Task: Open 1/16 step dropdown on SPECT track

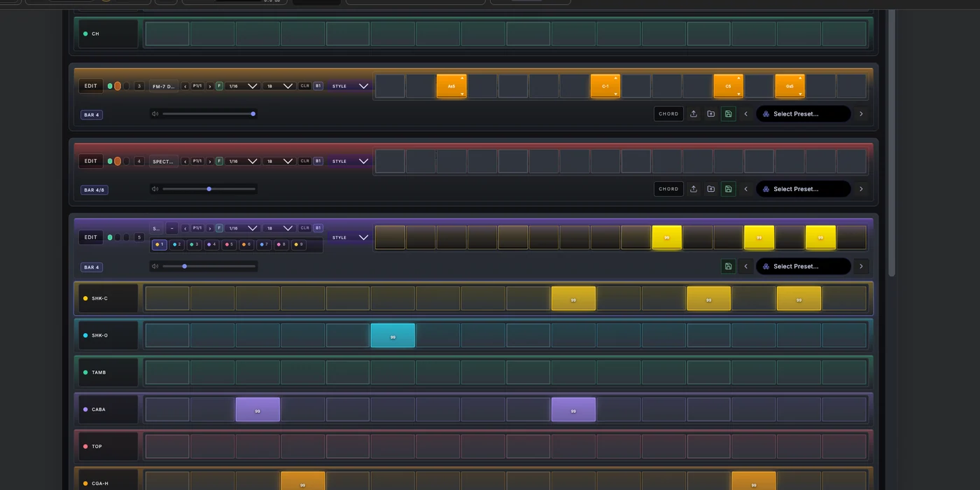Action: click(242, 161)
